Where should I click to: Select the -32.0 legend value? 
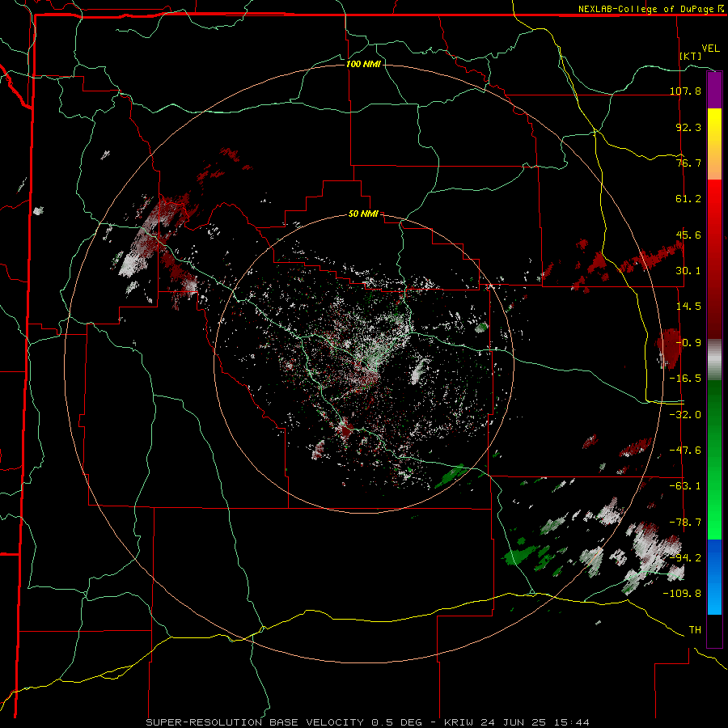pos(685,415)
